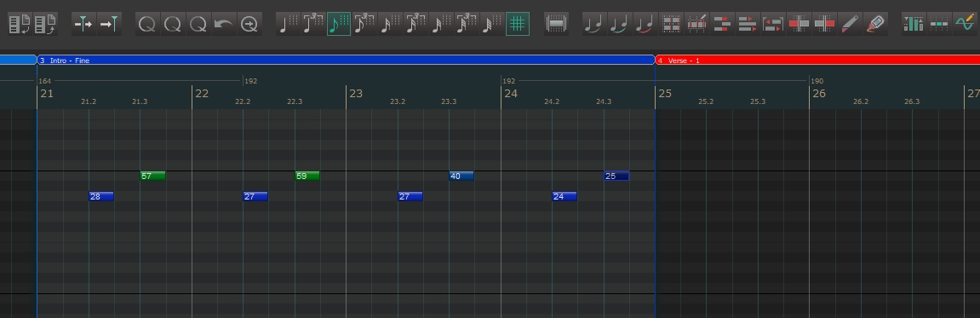
Task: Set grid to thirty-second-note triplets
Action: point(467,25)
